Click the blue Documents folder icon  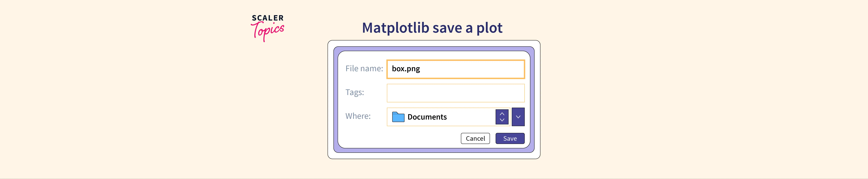click(398, 117)
